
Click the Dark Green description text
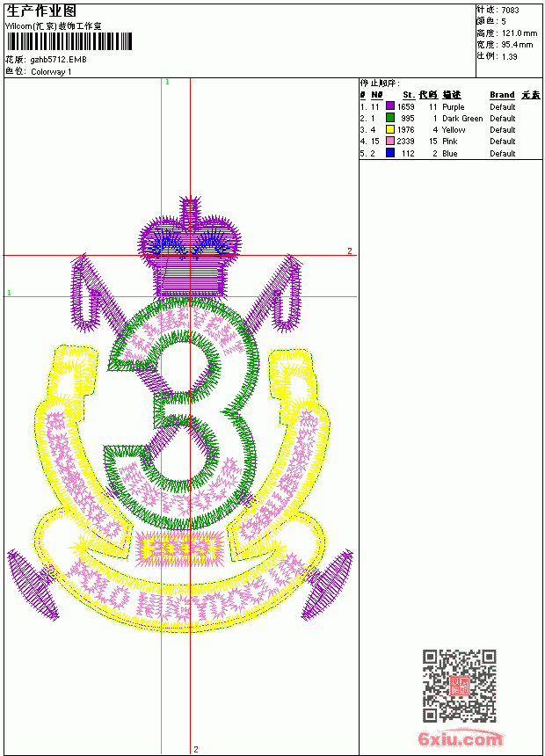point(462,118)
